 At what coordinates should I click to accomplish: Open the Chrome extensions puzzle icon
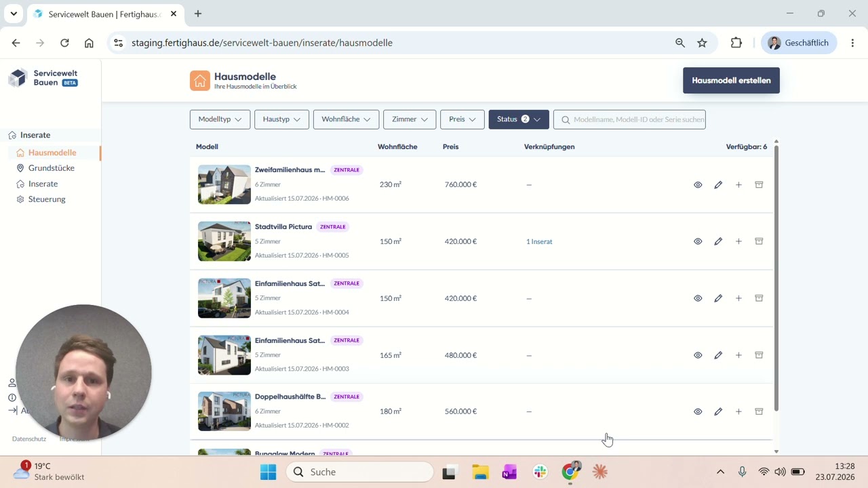tap(736, 43)
